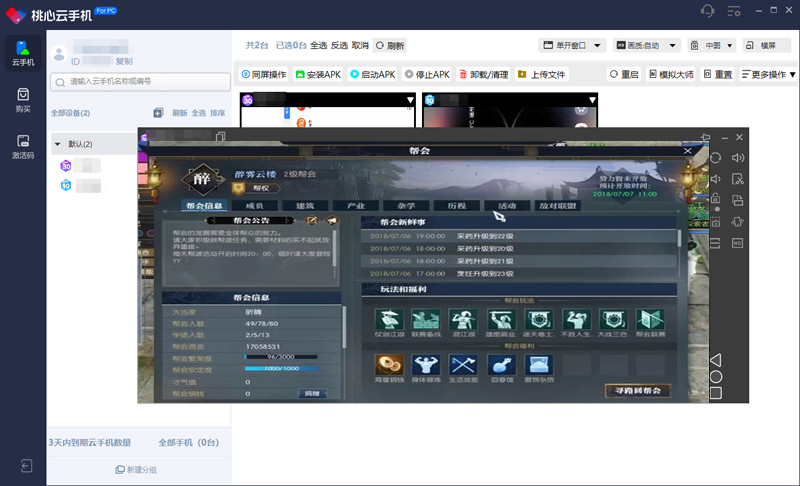Image resolution: width=800 pixels, height=486 pixels.
Task: Click the 卸载/清理 uninstall button
Action: (484, 74)
